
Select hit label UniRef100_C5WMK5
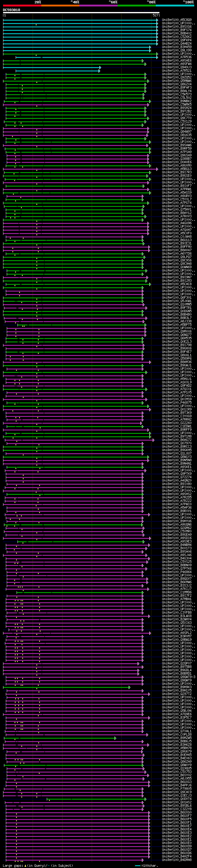pos(177,104)
